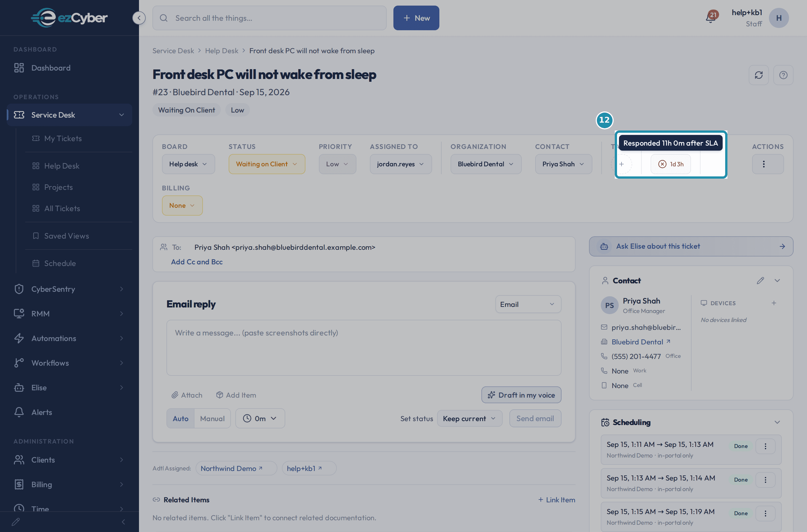
Task: Open the Organization dropdown Bluebird Dental
Action: coord(486,164)
